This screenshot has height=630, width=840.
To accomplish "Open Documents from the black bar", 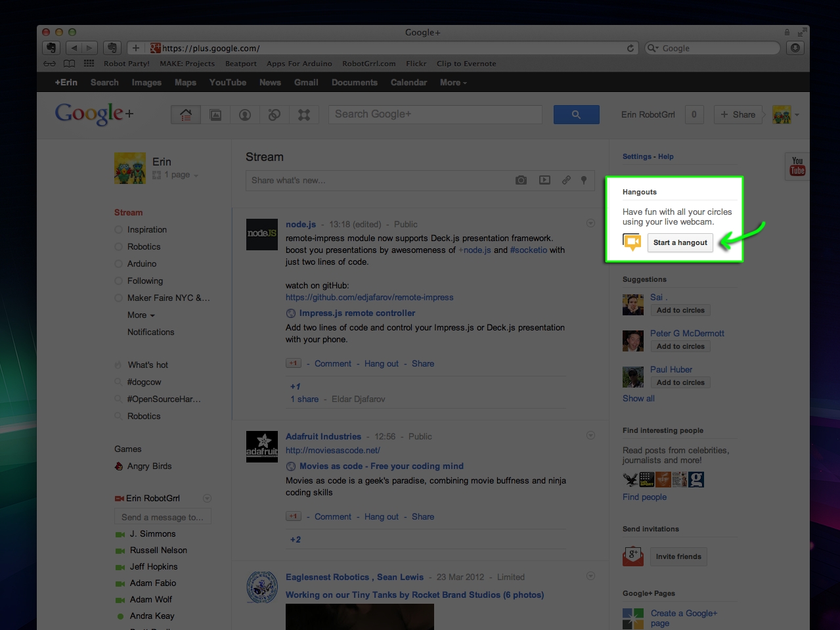I will [x=355, y=82].
